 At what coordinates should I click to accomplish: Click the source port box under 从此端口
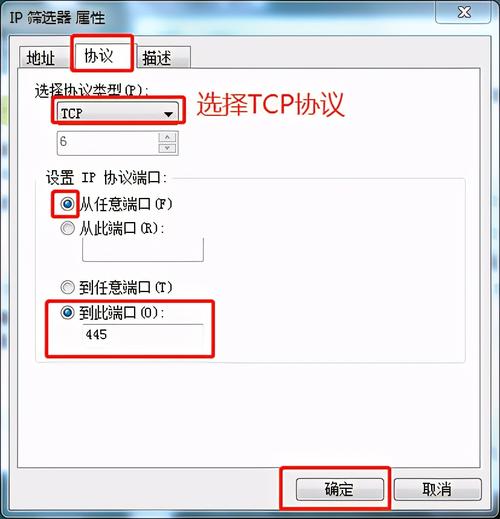tap(143, 249)
